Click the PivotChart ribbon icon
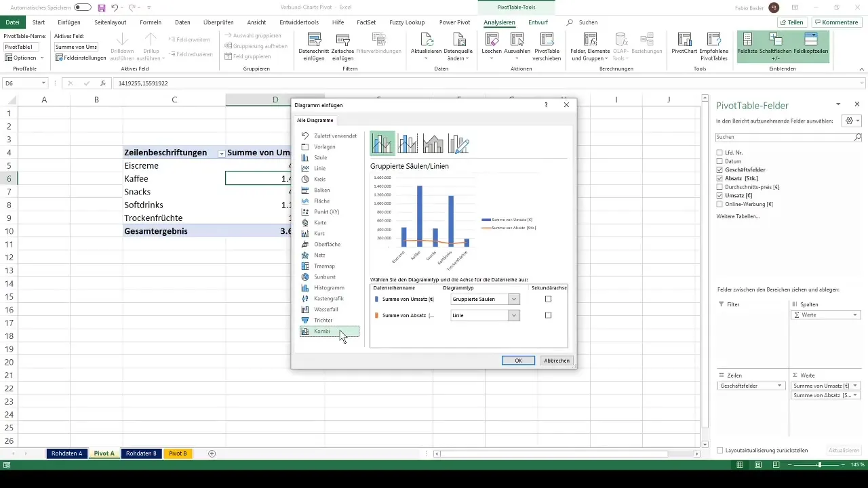The height and width of the screenshot is (488, 868). [685, 39]
